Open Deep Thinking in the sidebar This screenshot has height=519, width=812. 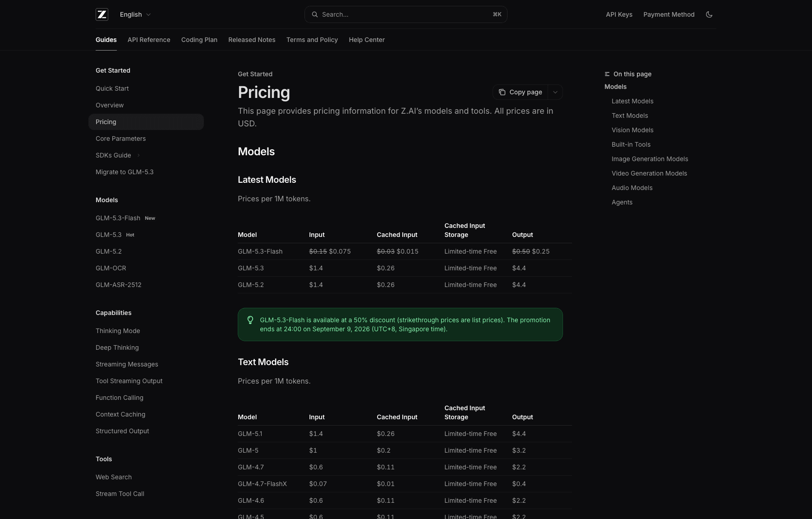(x=146, y=348)
